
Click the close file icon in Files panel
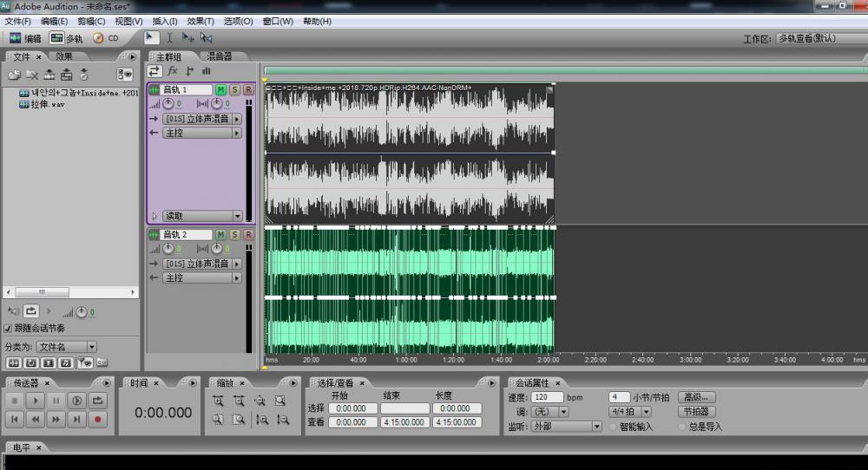point(32,75)
